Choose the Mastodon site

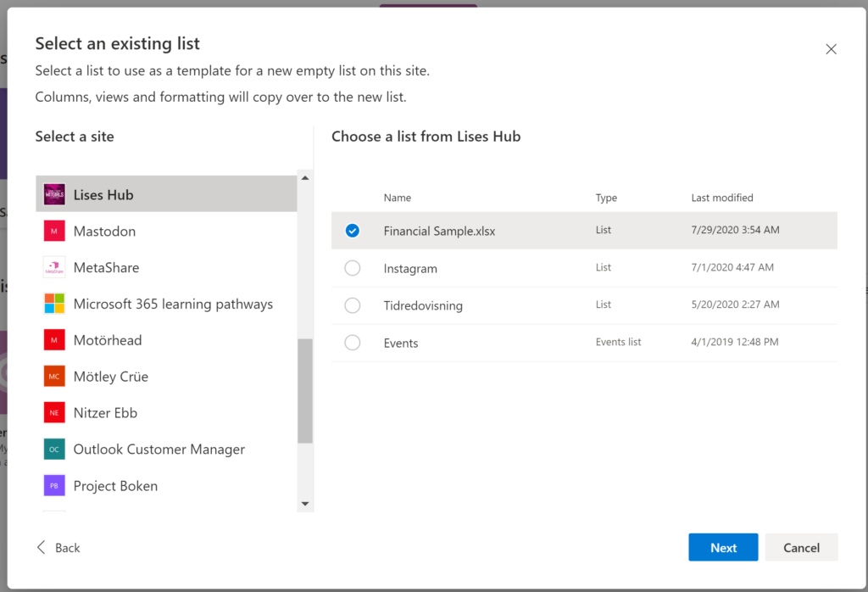point(166,231)
